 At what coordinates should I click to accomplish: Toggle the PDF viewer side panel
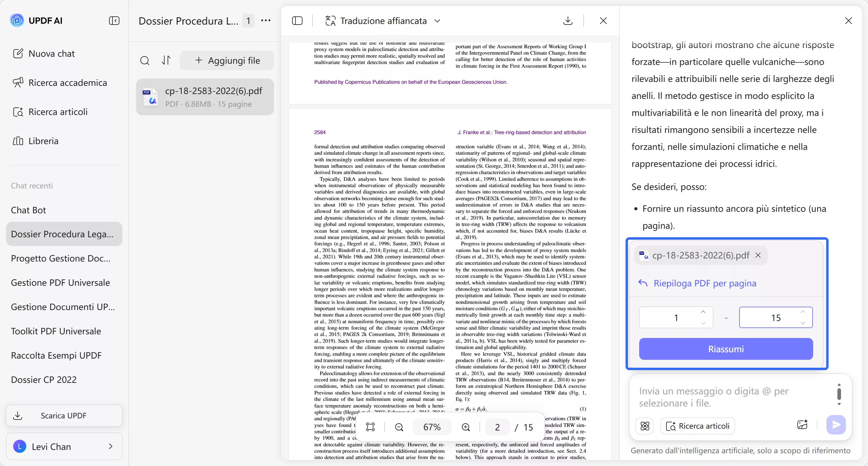297,21
